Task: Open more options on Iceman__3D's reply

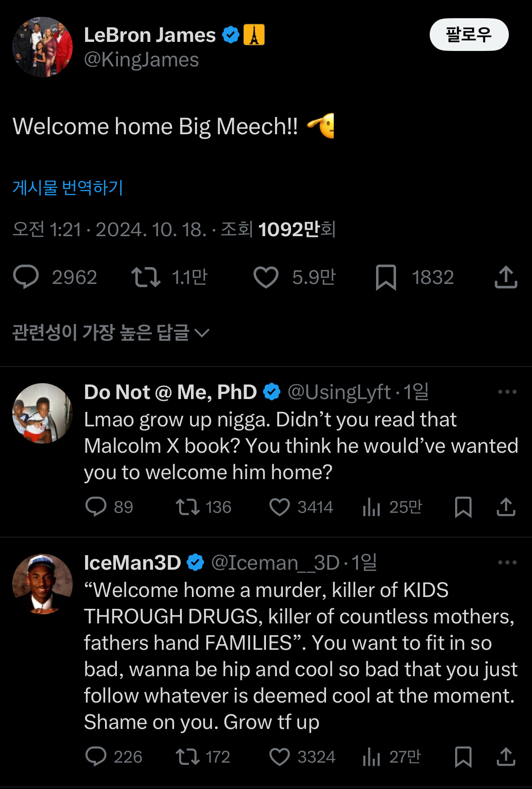Action: pyautogui.click(x=507, y=562)
